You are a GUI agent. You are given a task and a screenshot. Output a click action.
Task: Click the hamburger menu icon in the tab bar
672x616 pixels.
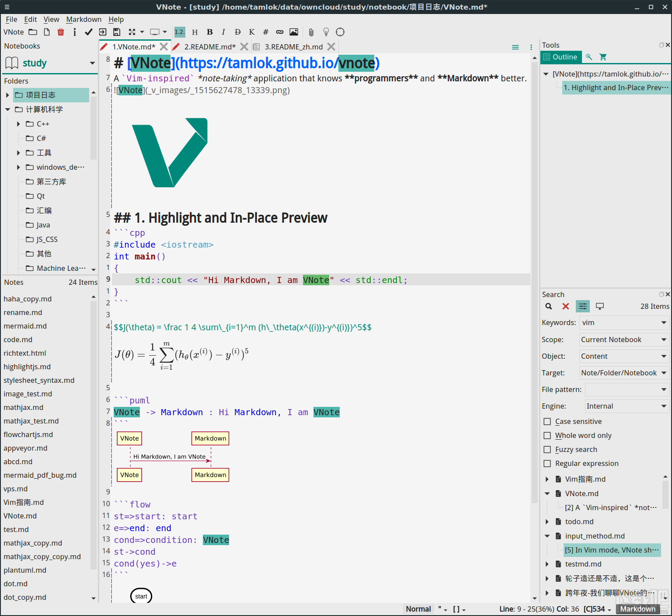(515, 47)
